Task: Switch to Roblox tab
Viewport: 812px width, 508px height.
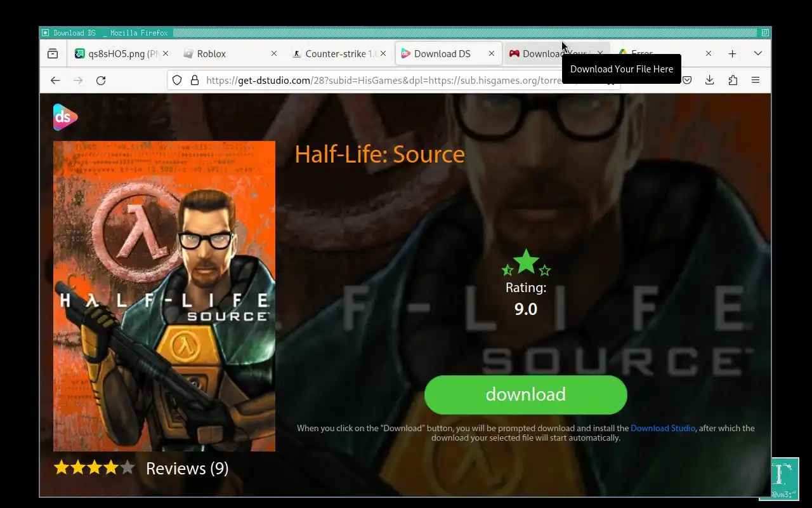Action: (x=229, y=54)
